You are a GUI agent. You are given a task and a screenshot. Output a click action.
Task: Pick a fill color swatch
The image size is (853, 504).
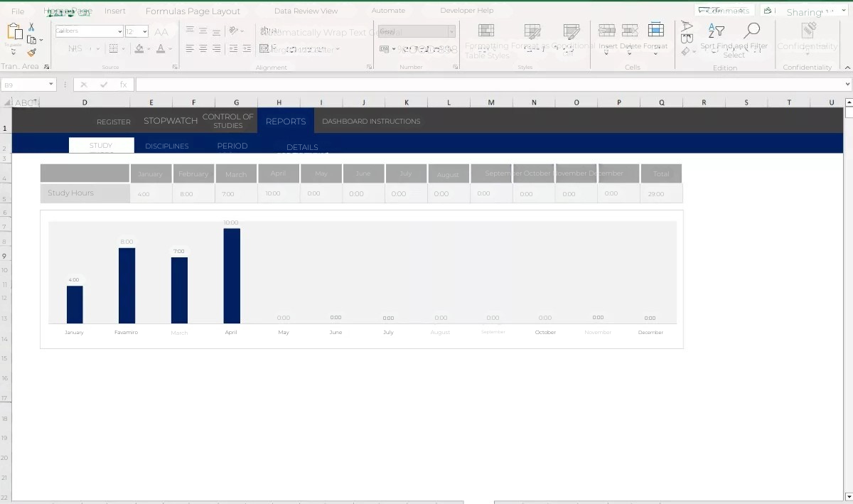[139, 48]
